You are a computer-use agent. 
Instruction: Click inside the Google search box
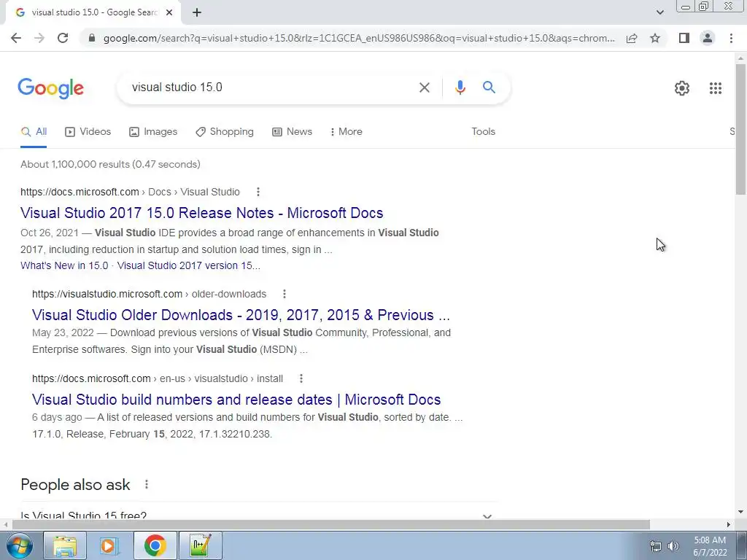(x=271, y=87)
